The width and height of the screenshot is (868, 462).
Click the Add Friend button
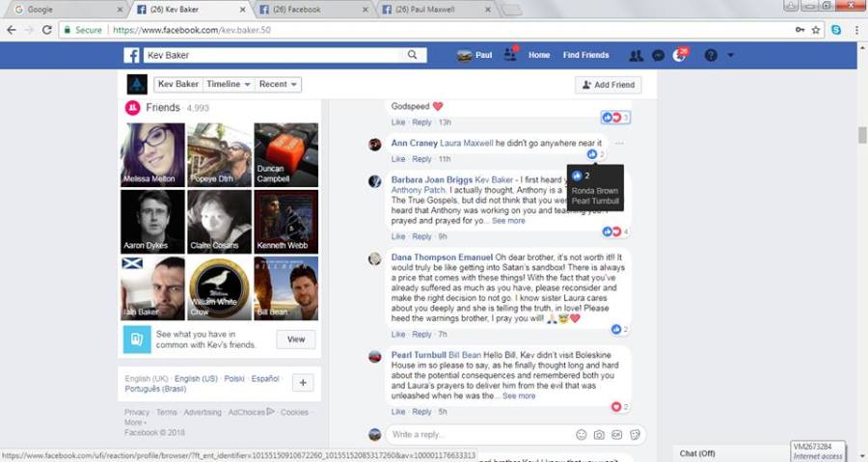click(x=608, y=85)
